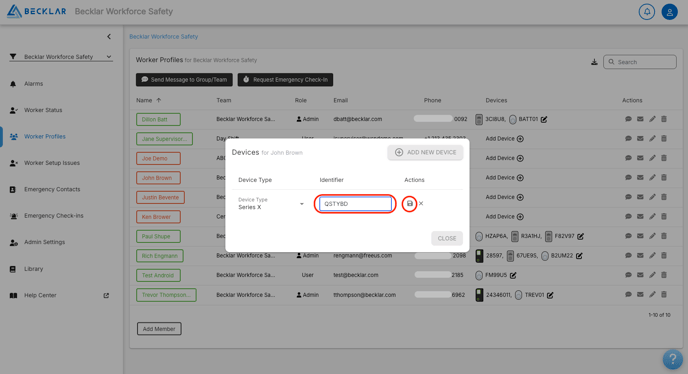The image size is (688, 374).
Task: Edit devices for Rich Engmann
Action: [x=579, y=256]
